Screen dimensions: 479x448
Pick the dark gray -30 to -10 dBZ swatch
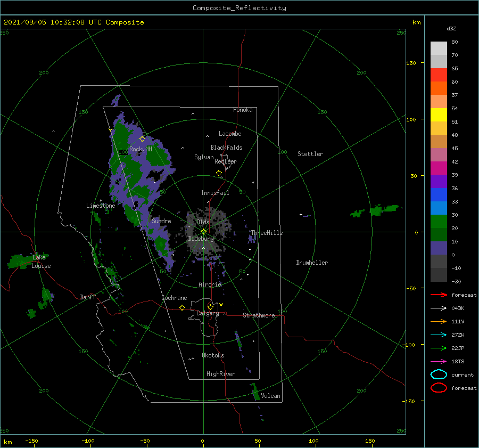point(439,275)
